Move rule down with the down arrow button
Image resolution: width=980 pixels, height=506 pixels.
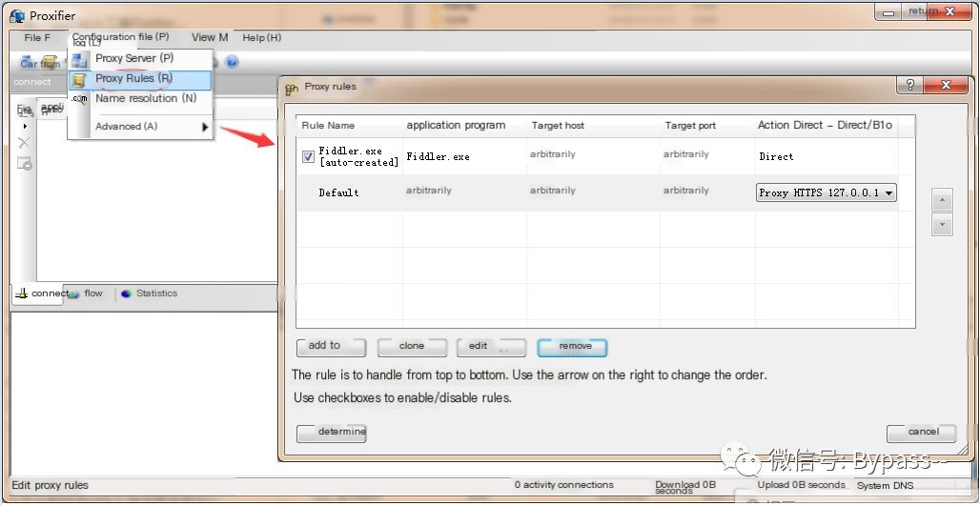[x=942, y=224]
